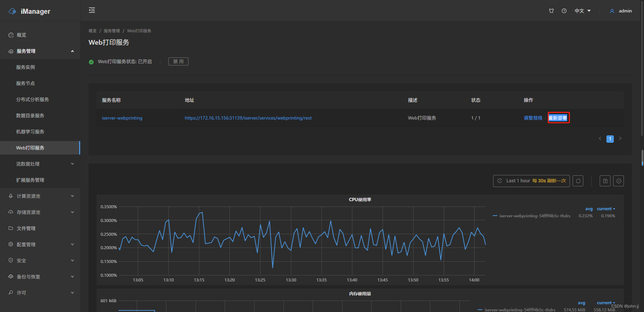Click the 服务管理 cloud icon in sidebar
The width and height of the screenshot is (644, 312).
point(11,51)
